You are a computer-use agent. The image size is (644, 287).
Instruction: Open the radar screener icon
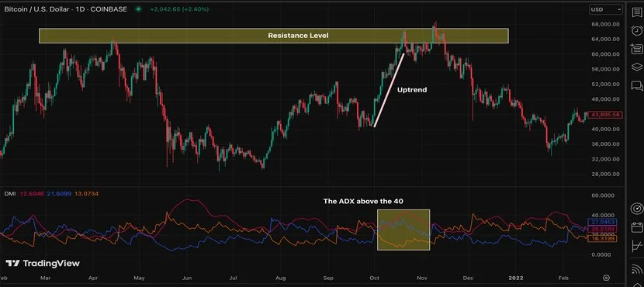click(x=636, y=209)
